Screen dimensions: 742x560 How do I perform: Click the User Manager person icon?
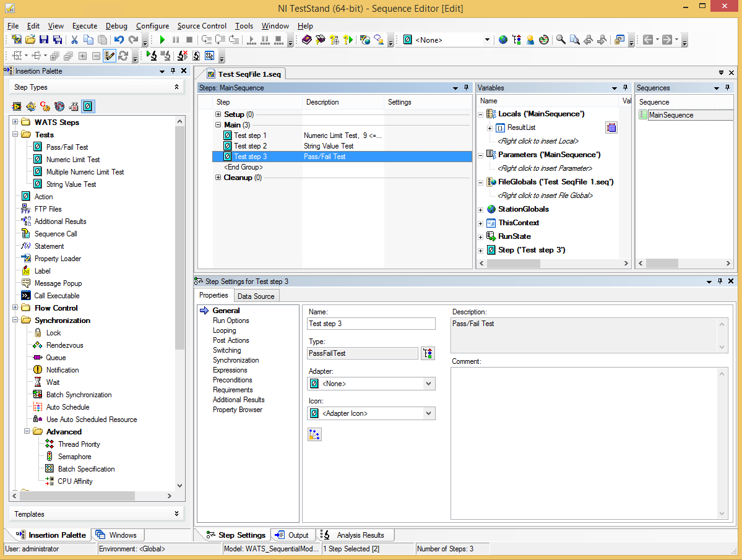point(530,40)
